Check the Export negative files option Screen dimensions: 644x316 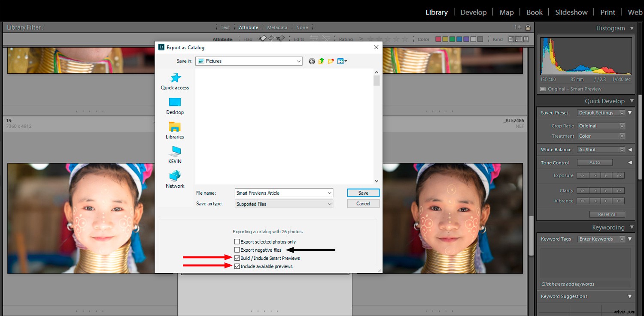(x=237, y=250)
